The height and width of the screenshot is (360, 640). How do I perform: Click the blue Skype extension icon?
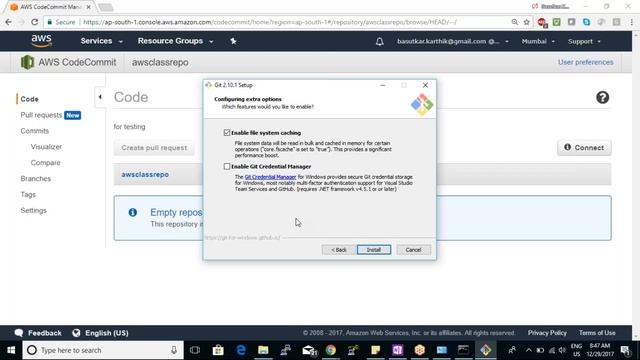pyautogui.click(x=586, y=22)
